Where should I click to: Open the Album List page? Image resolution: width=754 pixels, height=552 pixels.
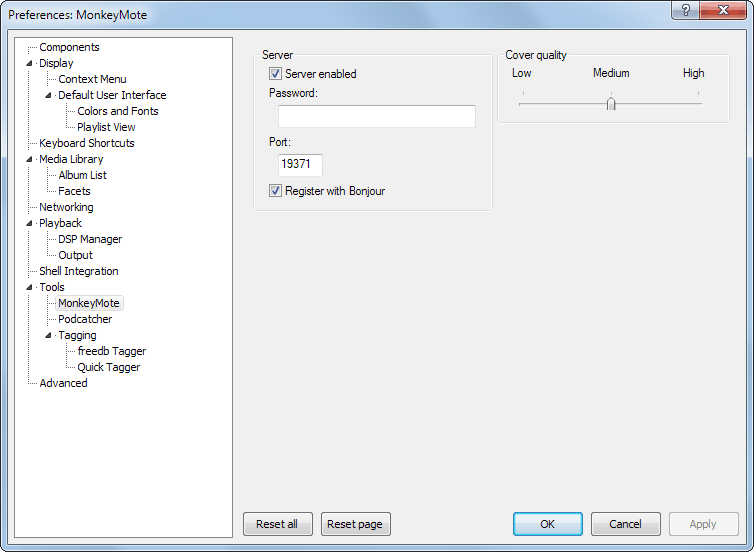click(82, 175)
